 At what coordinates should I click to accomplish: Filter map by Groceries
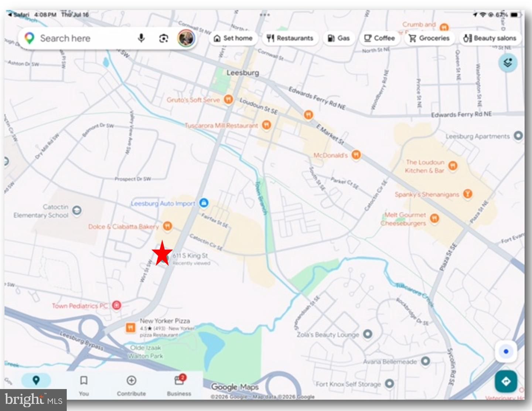coord(429,38)
